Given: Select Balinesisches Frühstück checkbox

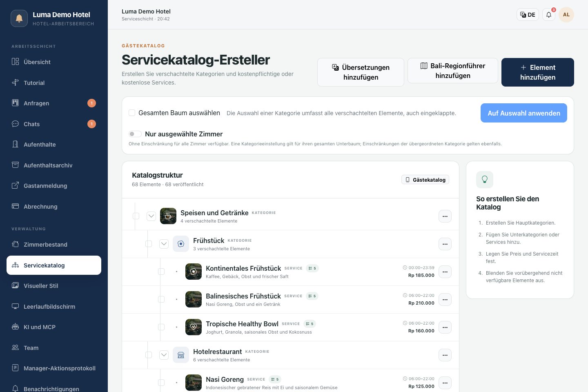Looking at the screenshot, I should click(161, 299).
